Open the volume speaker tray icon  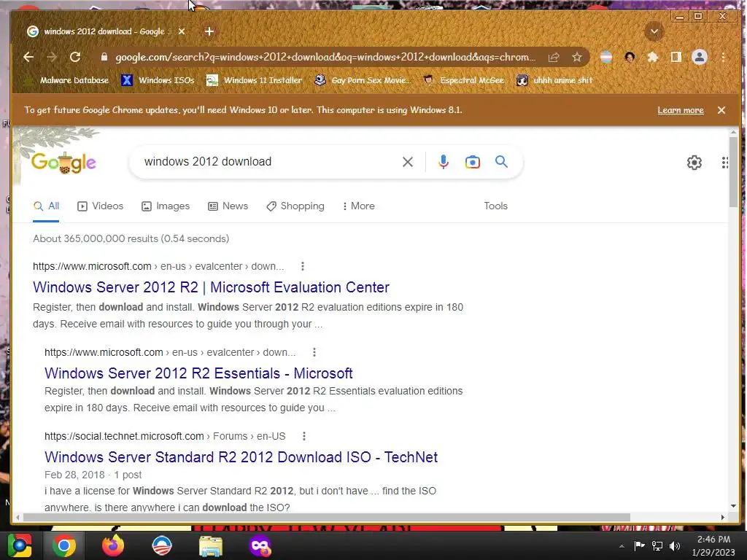675,546
